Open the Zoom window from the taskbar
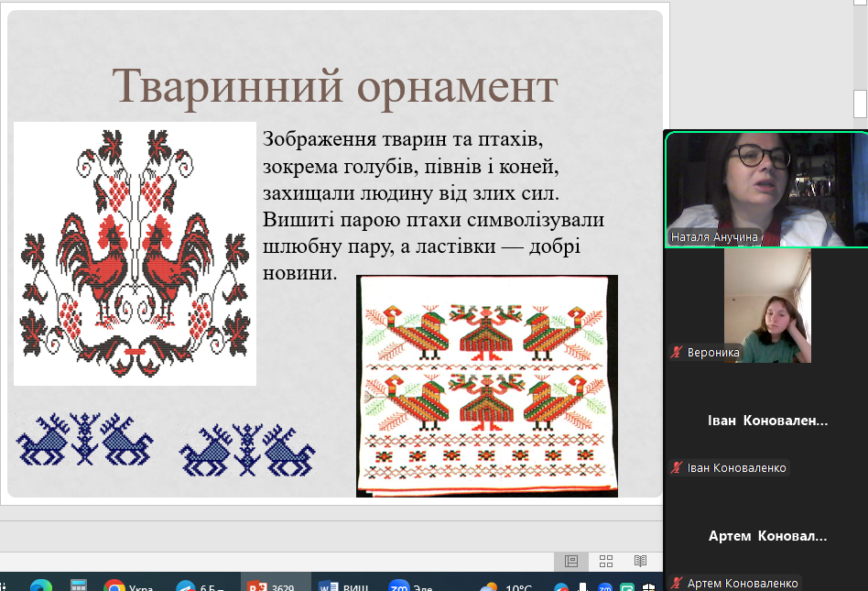The height and width of the screenshot is (591, 868). click(410, 586)
